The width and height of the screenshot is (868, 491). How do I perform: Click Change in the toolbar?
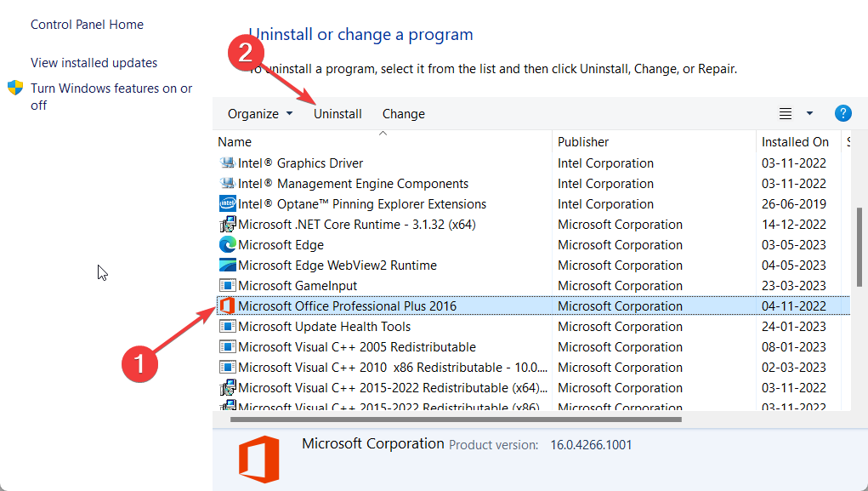tap(404, 114)
